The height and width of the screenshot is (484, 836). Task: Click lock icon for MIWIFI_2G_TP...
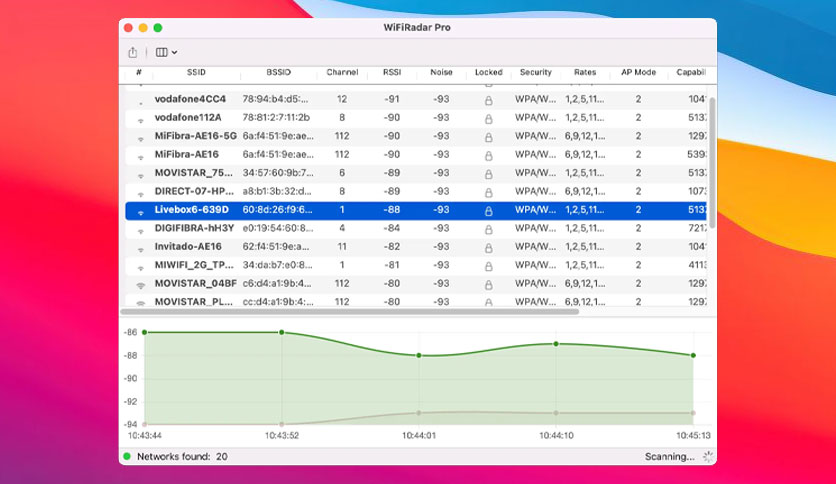click(488, 266)
